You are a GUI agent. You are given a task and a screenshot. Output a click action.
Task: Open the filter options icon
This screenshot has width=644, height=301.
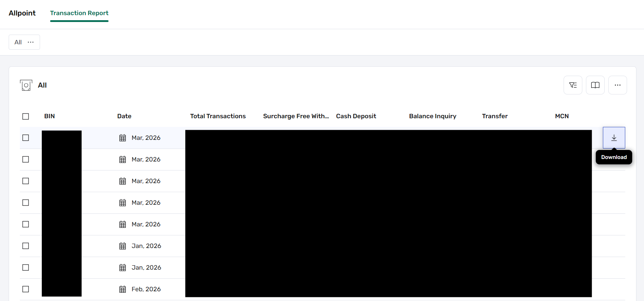point(573,85)
